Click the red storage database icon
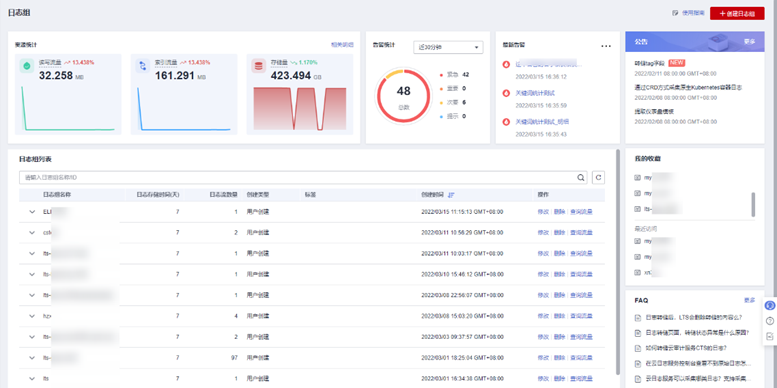This screenshot has height=388, width=777. (x=259, y=66)
